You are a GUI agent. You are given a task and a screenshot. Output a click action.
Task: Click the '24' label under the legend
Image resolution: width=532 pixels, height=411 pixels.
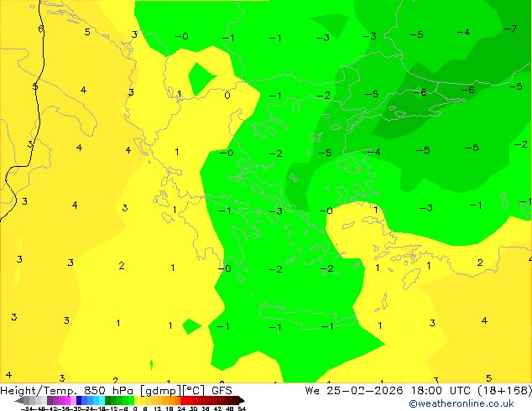(181, 408)
